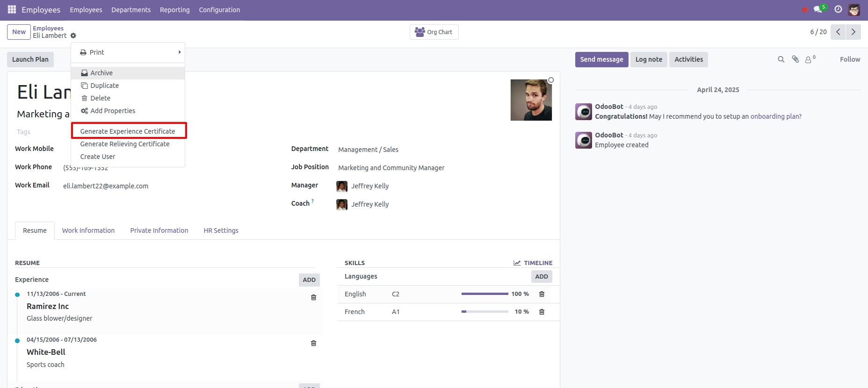Click the New button
The image size is (868, 388).
(x=19, y=32)
